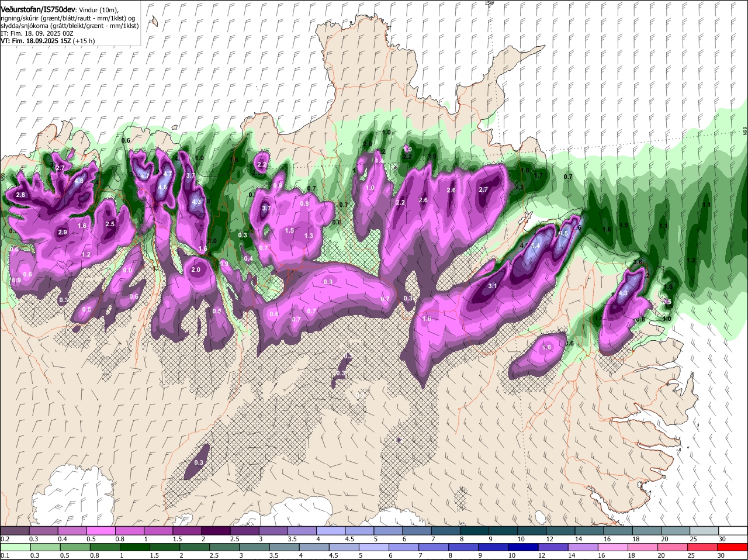Pick the light pink swatch between 16 and 18, lower legend
748x560 pixels.
[614, 547]
